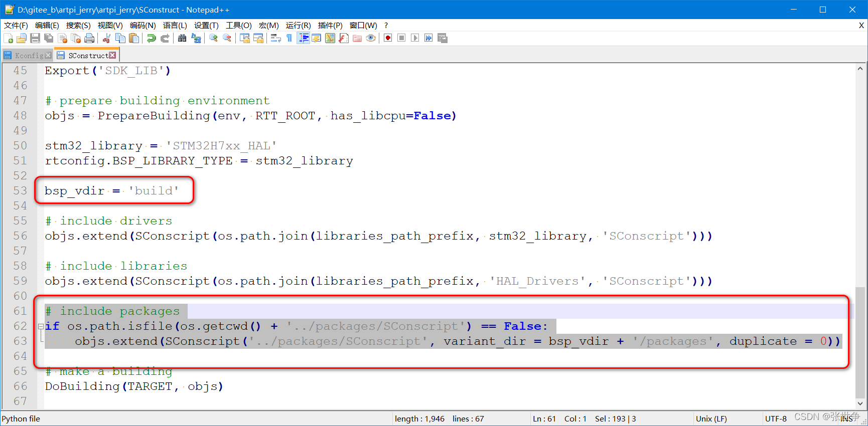Open the 设置(T) menu
The width and height of the screenshot is (868, 426).
coord(206,25)
